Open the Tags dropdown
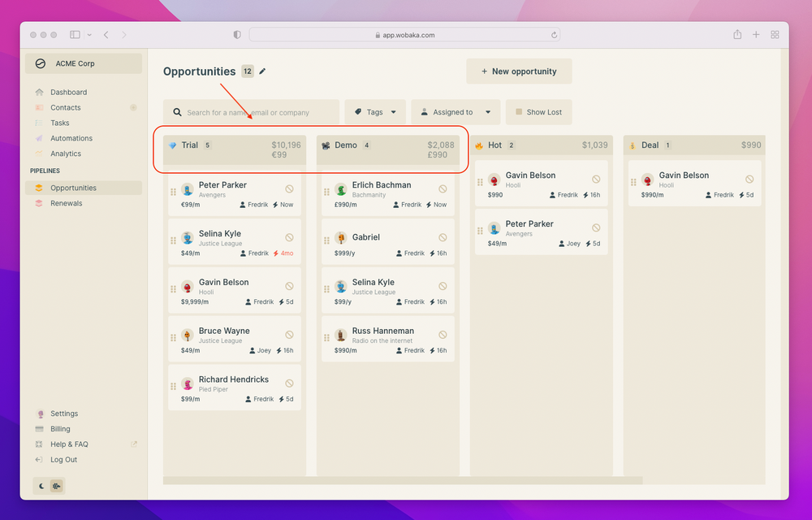Image resolution: width=812 pixels, height=520 pixels. click(x=374, y=111)
